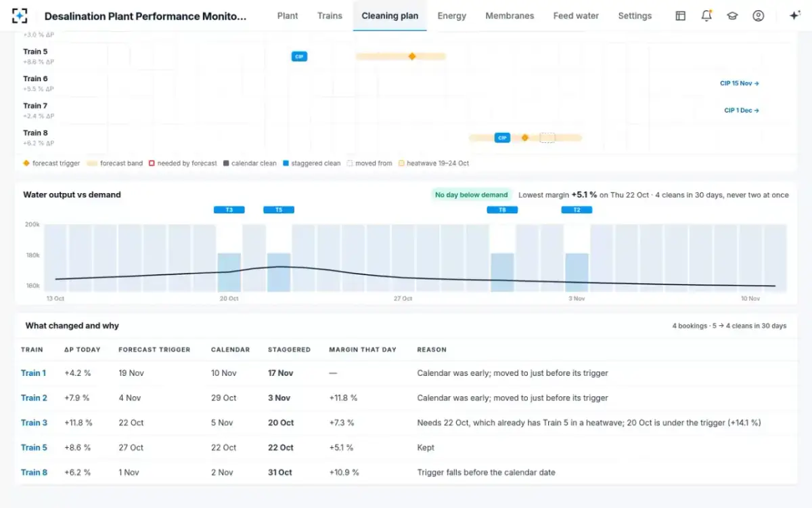The image size is (812, 508).
Task: Click the T8 clean marker above output chart
Action: coord(502,210)
